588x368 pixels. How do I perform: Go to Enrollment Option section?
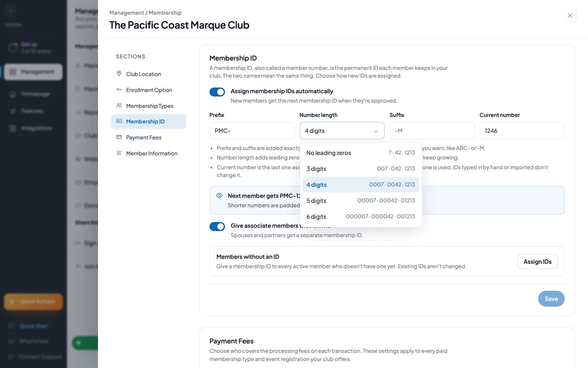[149, 90]
